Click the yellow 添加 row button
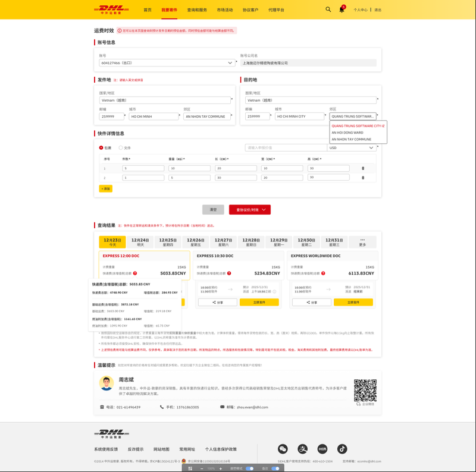 [x=106, y=188]
